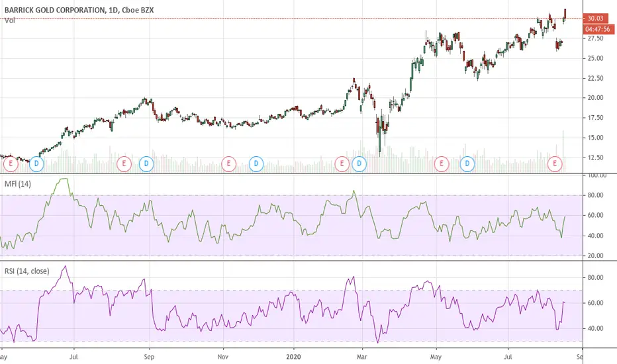Viewport: 617px width, 364px height.
Task: Click the 20.00 level on the MFI scale
Action: (595, 255)
